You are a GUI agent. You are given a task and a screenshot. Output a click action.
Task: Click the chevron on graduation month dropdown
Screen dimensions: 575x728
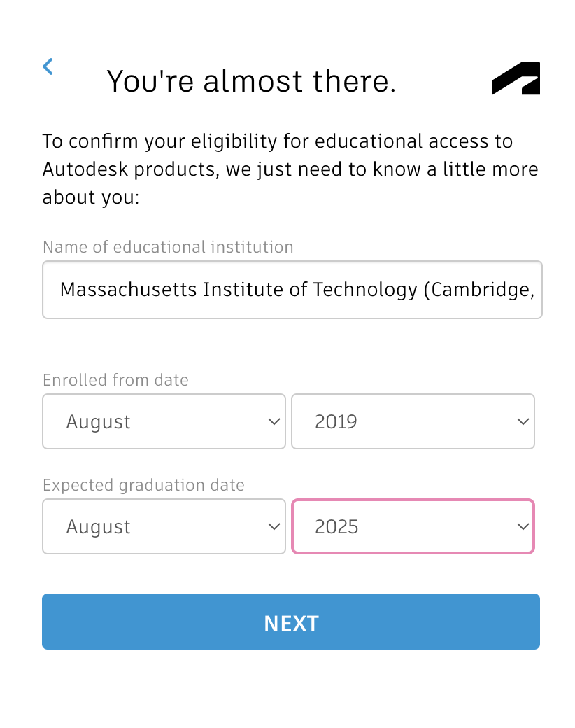pos(274,526)
